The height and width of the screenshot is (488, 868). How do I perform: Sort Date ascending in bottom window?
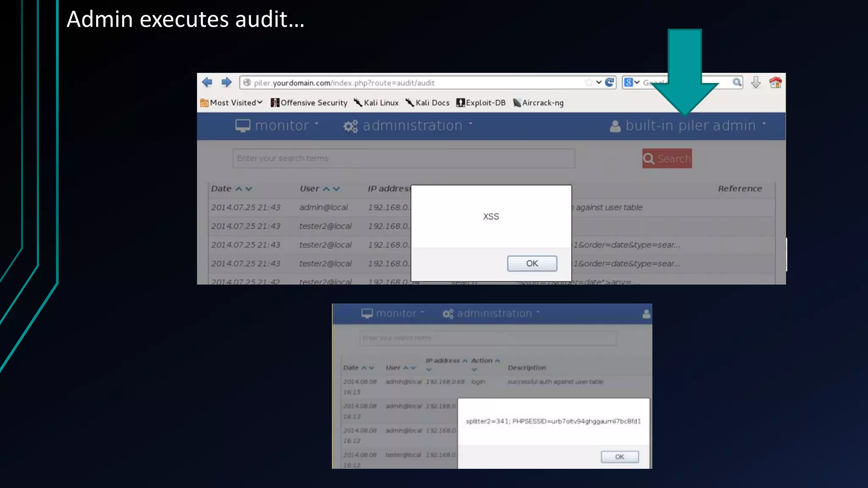(x=364, y=368)
